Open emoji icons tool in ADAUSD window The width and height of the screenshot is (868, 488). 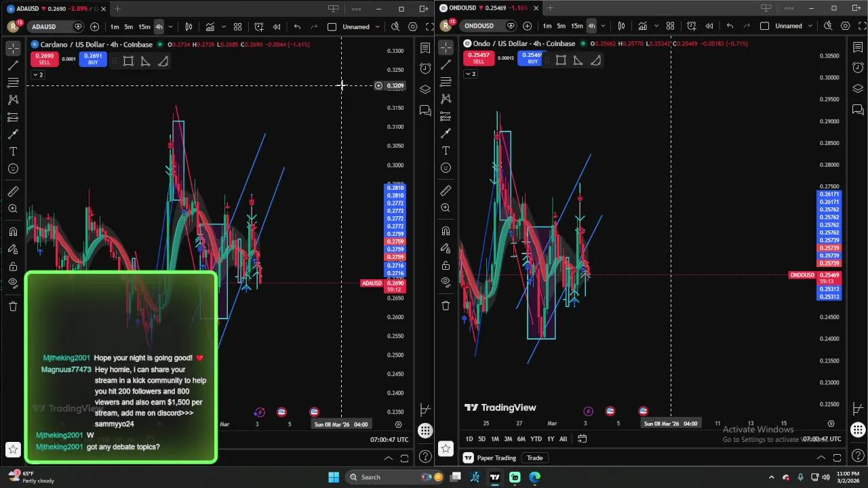click(x=13, y=169)
